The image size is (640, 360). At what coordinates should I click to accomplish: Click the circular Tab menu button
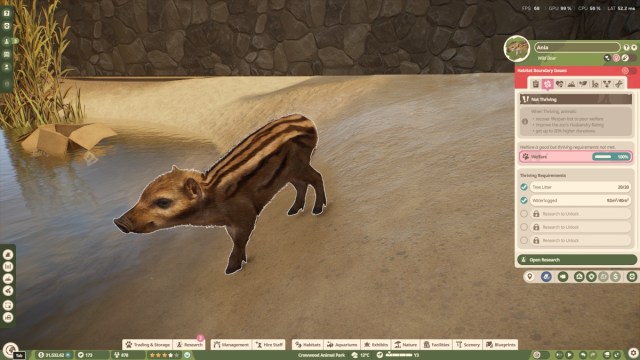10,350
